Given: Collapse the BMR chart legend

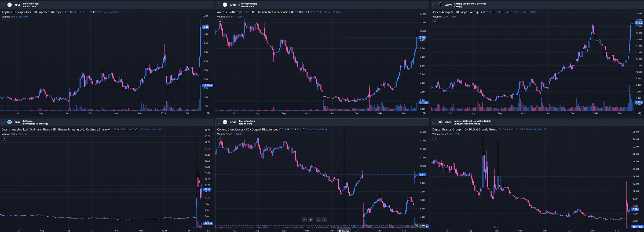Looking at the screenshot, I should 4,139.
